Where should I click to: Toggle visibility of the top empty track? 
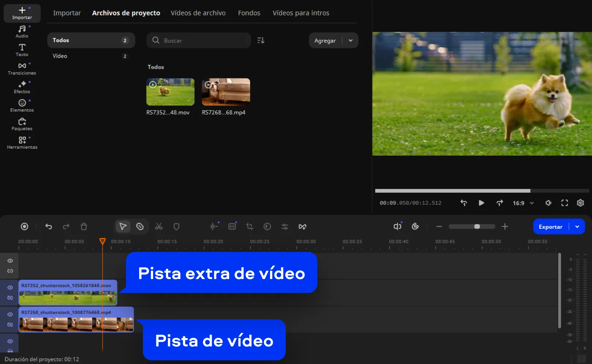(10, 261)
